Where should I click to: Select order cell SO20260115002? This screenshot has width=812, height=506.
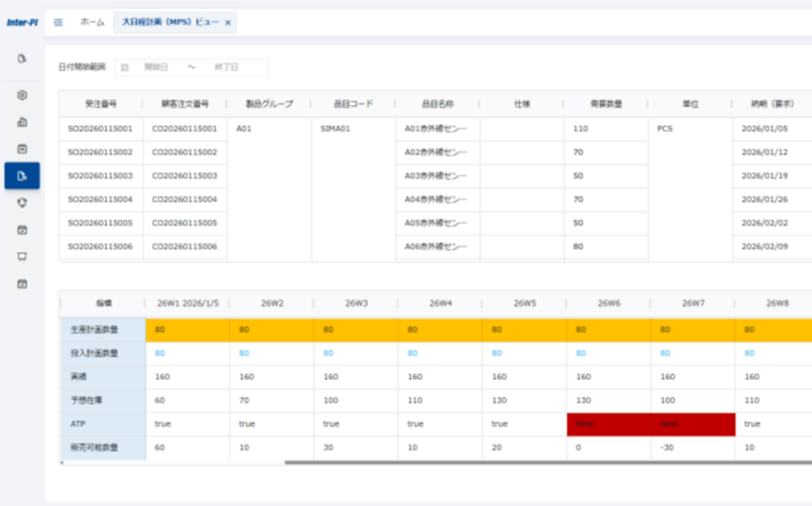tap(101, 153)
